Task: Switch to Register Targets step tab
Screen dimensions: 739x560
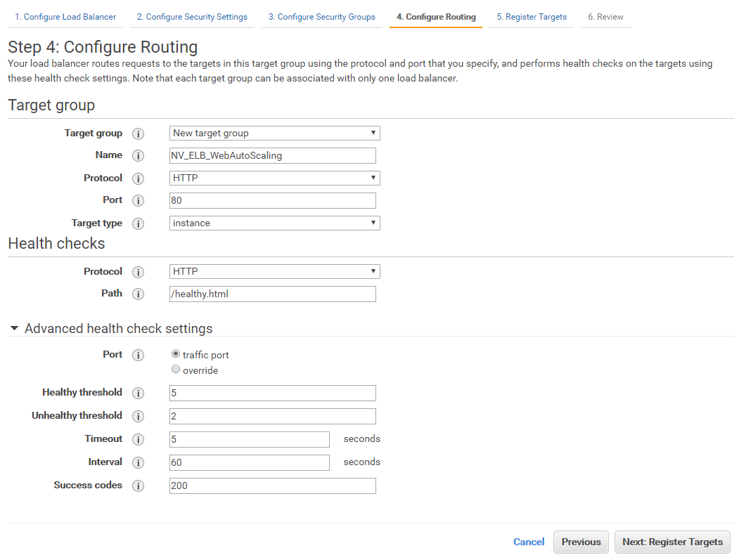Action: point(531,17)
